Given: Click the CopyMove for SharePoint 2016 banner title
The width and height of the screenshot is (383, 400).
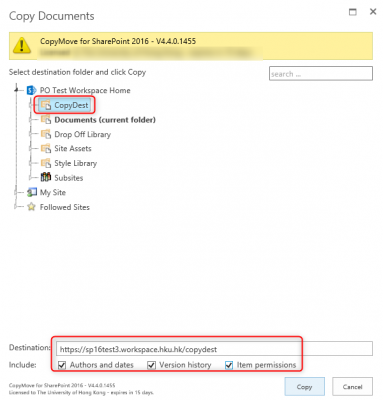Looking at the screenshot, I should (x=118, y=41).
